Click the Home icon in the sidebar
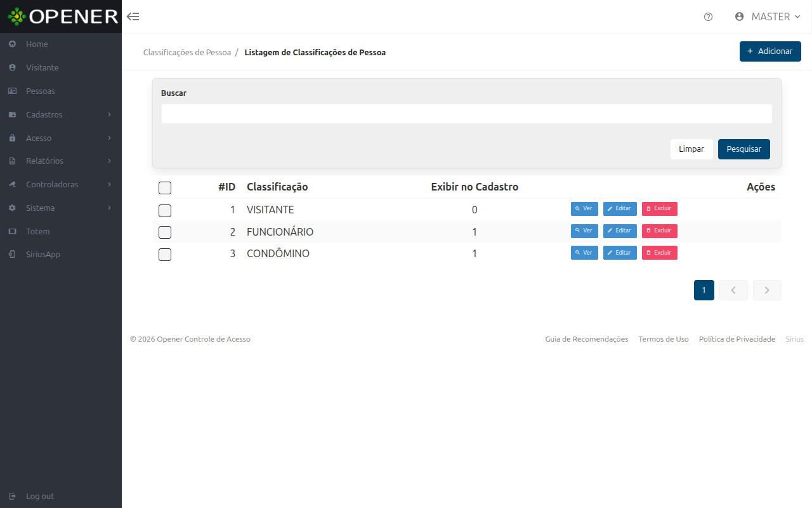812x508 pixels. pyautogui.click(x=12, y=44)
